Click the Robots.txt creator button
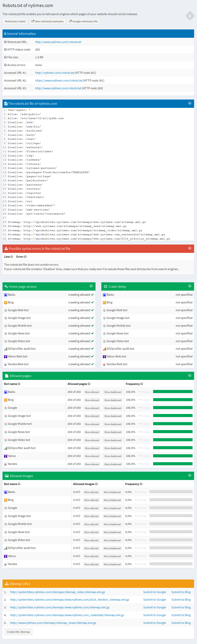The width and height of the screenshot is (197, 644). pos(15,21)
